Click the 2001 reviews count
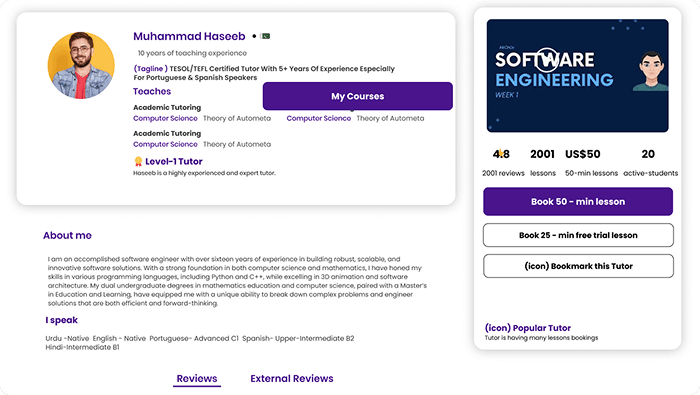This screenshot has height=395, width=700. point(503,173)
